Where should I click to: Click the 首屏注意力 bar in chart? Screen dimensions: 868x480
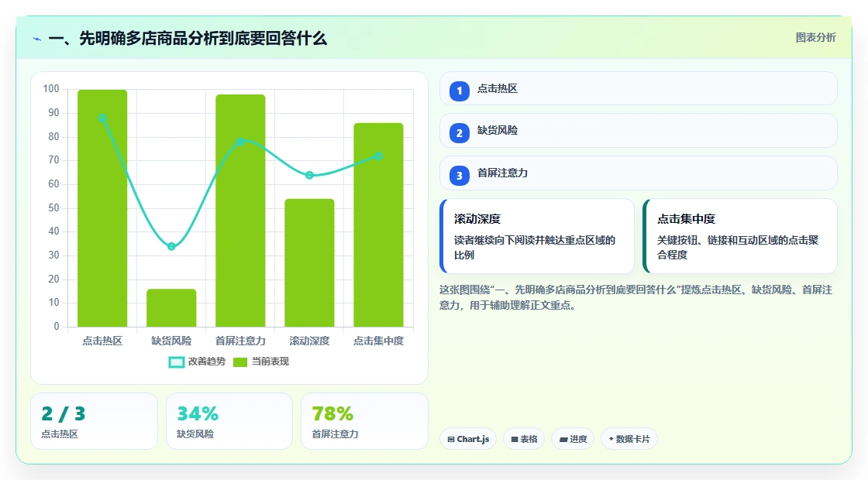point(240,210)
